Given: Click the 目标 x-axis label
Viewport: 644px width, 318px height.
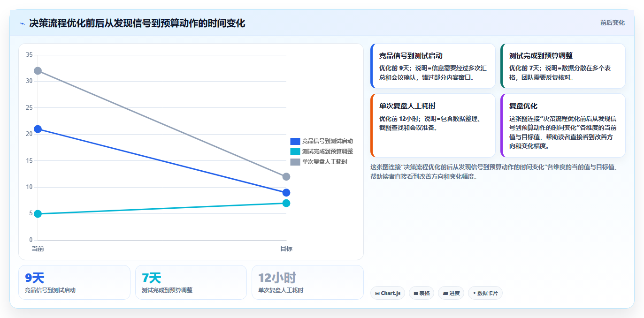Looking at the screenshot, I should click(x=286, y=249).
